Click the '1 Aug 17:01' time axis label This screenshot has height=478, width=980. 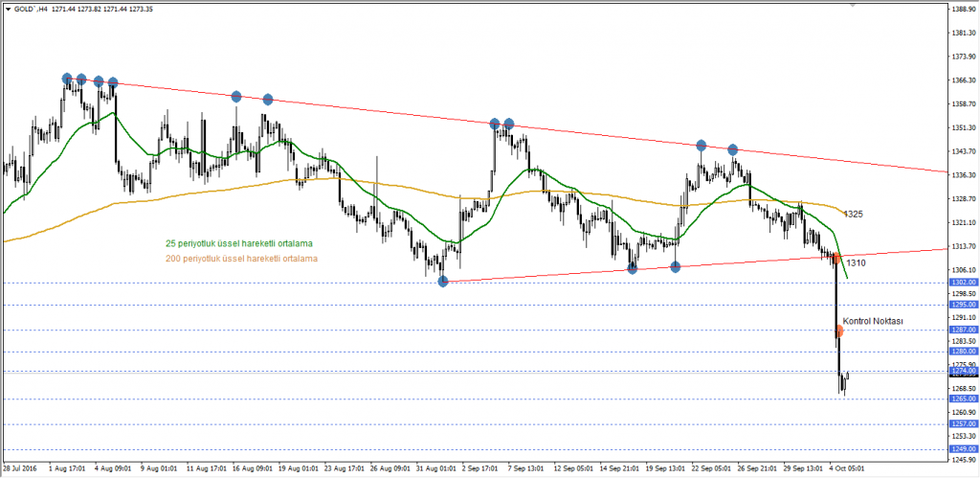(x=66, y=468)
